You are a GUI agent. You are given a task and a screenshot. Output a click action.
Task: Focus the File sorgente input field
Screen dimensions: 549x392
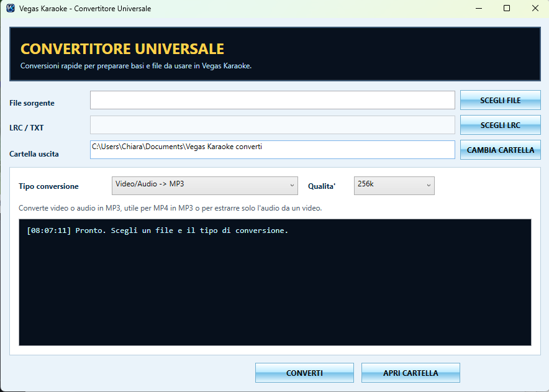(273, 100)
